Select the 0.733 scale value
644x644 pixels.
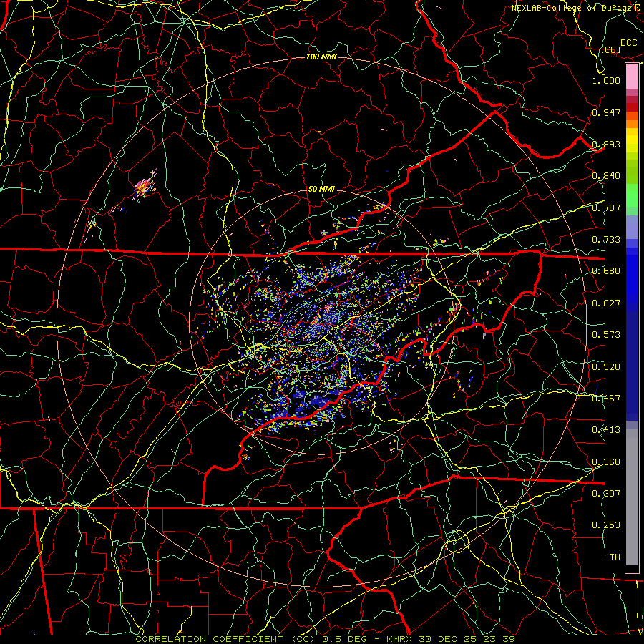coord(606,240)
